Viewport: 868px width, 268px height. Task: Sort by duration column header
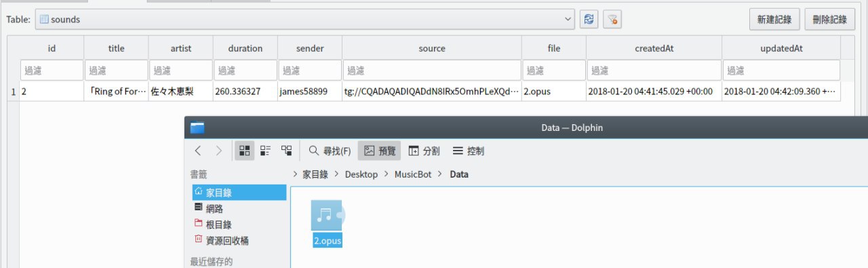coord(245,48)
